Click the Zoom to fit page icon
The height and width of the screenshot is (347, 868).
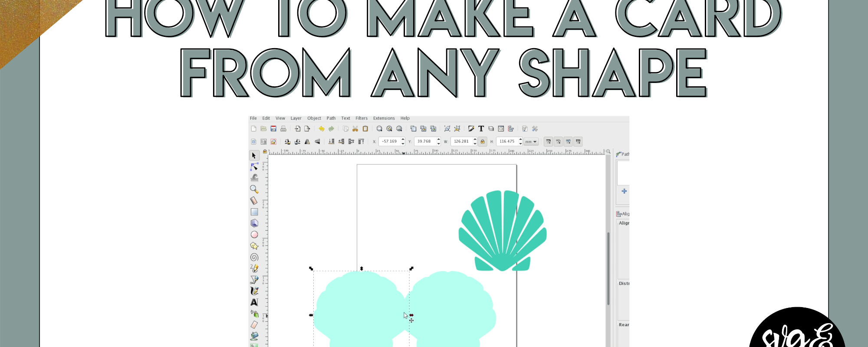399,128
